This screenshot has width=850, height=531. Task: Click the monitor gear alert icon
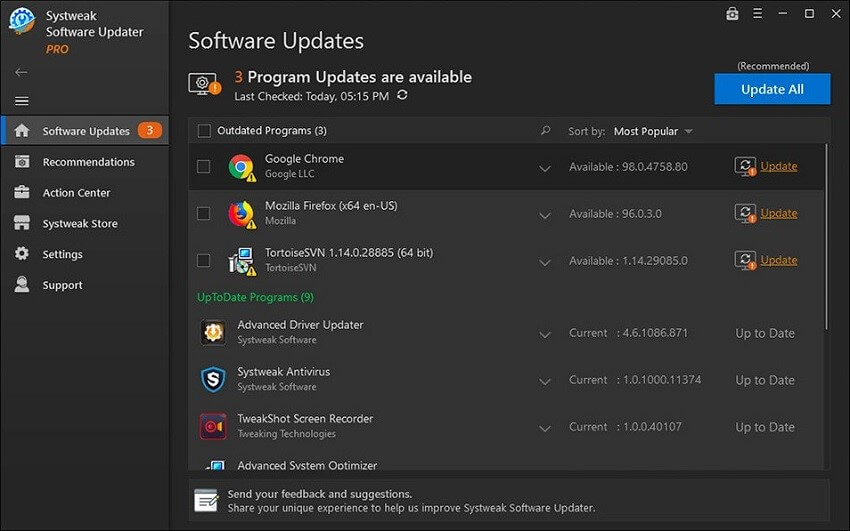[x=204, y=84]
